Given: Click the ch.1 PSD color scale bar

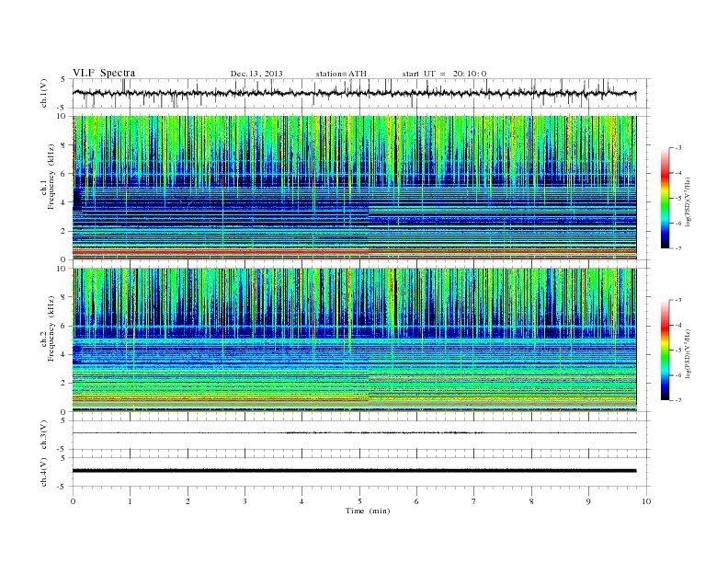Looking at the screenshot, I should click(x=665, y=198).
